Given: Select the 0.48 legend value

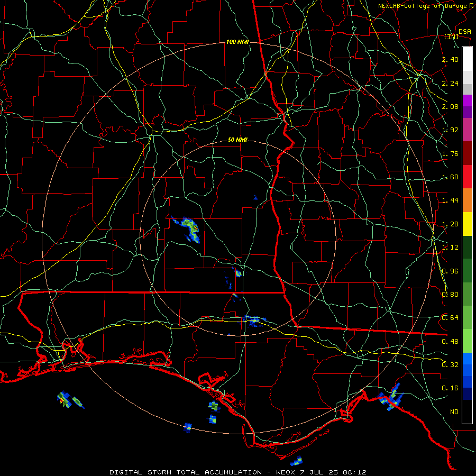Looking at the screenshot, I should tap(450, 342).
